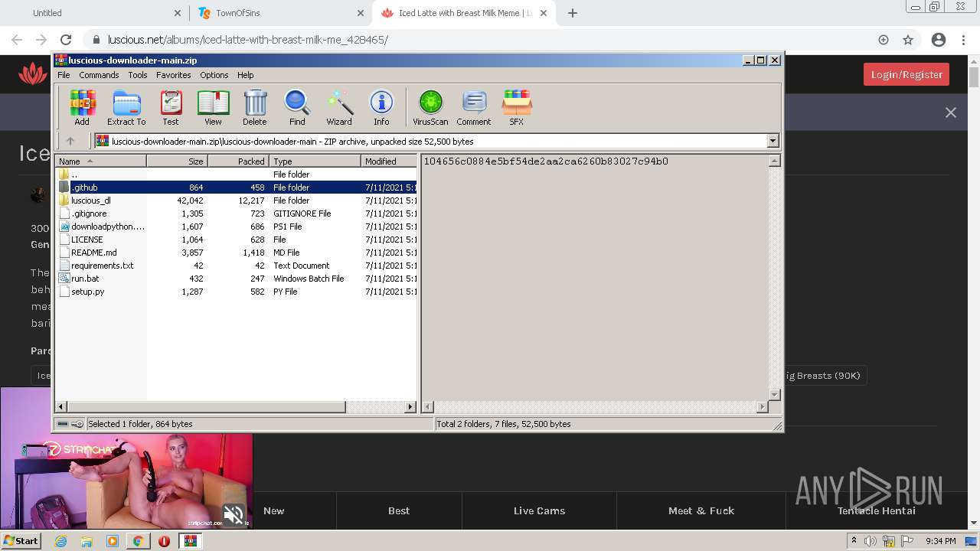
Task: Click the drive icon in WinRAR status bar
Action: click(x=63, y=424)
